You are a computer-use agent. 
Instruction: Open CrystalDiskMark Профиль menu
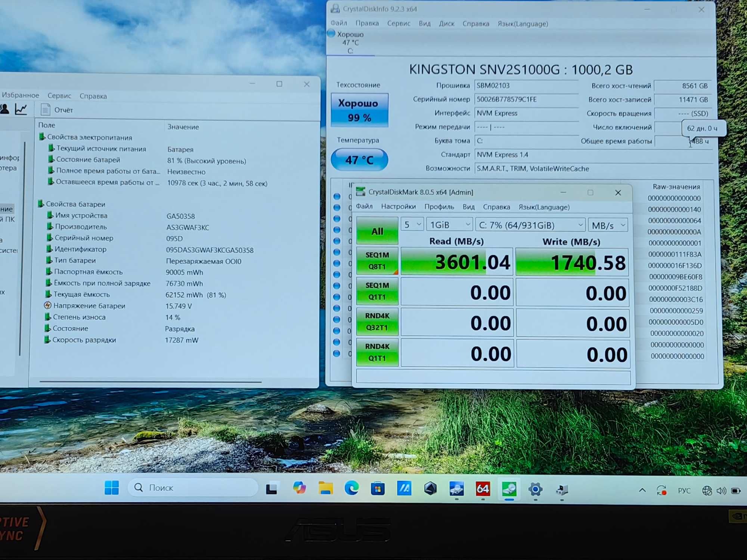tap(439, 207)
